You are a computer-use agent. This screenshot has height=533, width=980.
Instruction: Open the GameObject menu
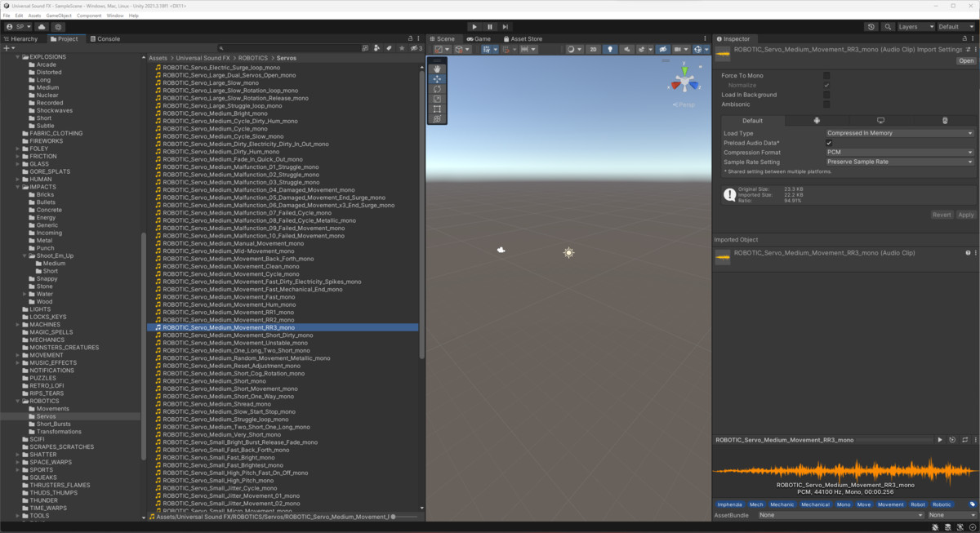click(x=58, y=16)
